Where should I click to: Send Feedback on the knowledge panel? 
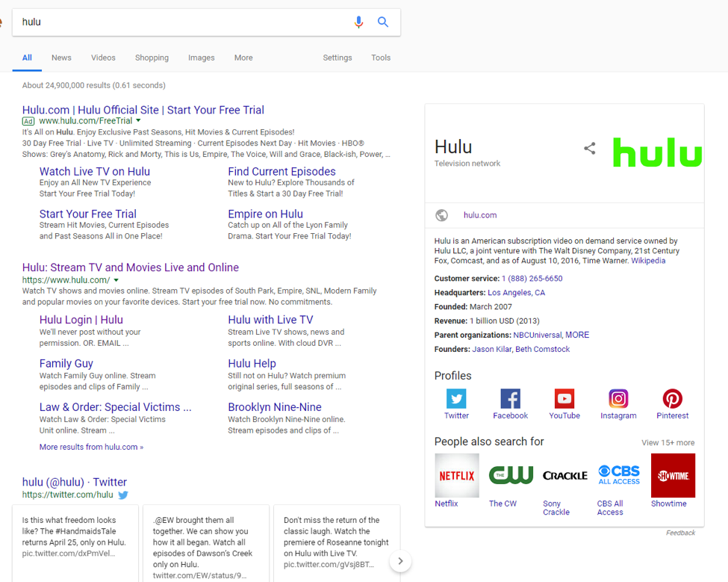point(680,533)
